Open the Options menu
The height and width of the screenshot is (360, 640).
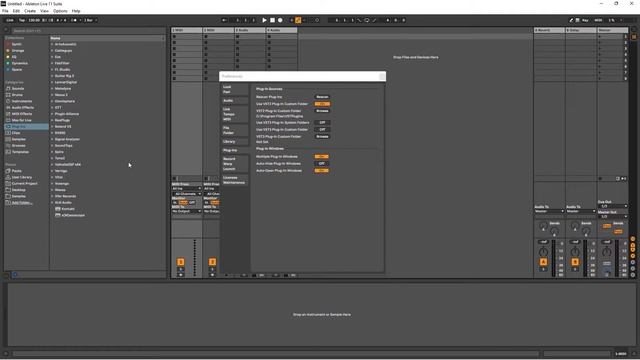[60, 11]
